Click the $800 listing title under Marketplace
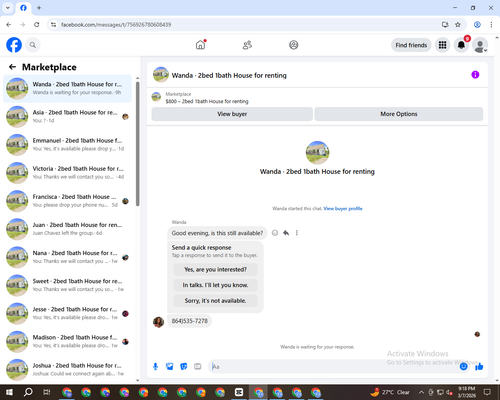 tap(207, 101)
